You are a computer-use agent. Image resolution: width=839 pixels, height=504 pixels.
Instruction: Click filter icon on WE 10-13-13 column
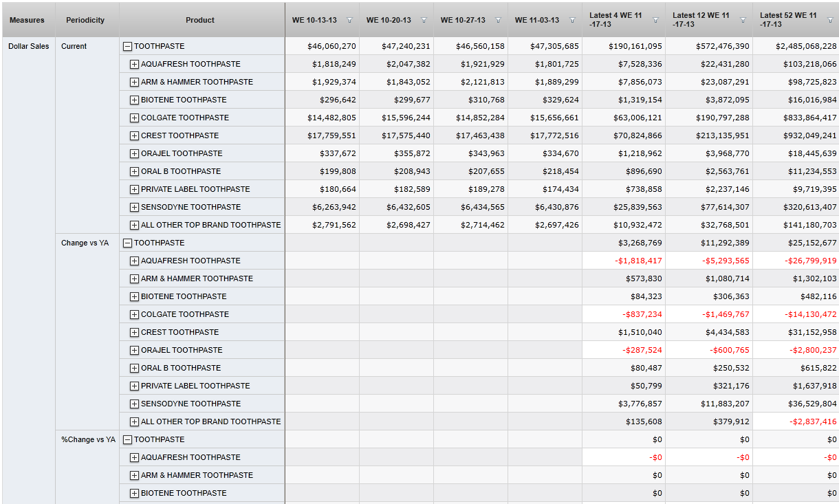click(349, 21)
